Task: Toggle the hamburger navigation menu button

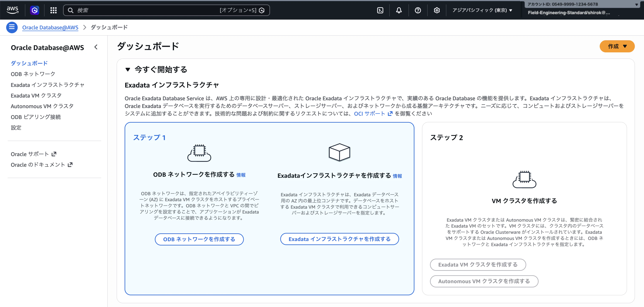Action: [x=12, y=27]
